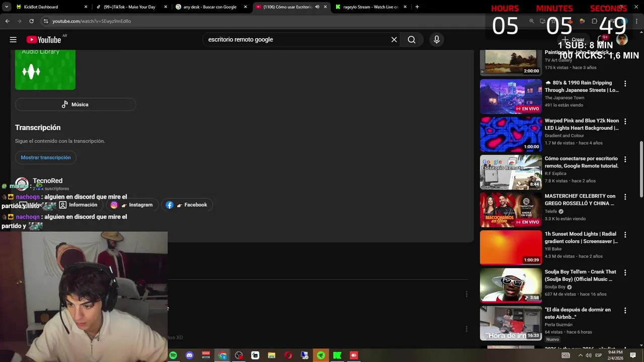Open the YouTube guide hamburger menu
644x362 pixels.
[13, 40]
